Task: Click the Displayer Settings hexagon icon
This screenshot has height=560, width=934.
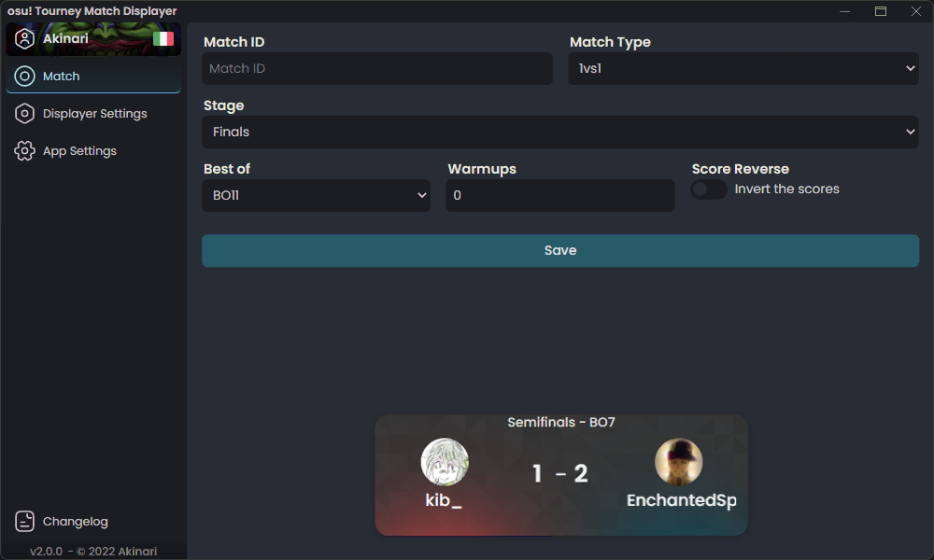Action: 25,114
